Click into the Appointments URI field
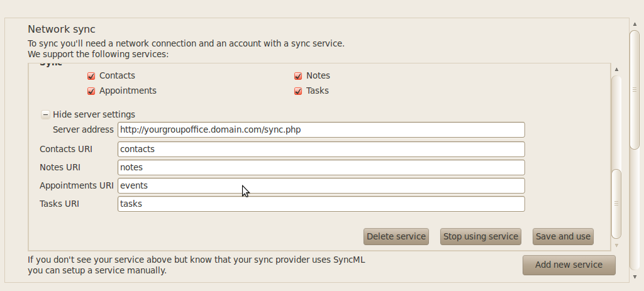The image size is (644, 291). pyautogui.click(x=321, y=186)
